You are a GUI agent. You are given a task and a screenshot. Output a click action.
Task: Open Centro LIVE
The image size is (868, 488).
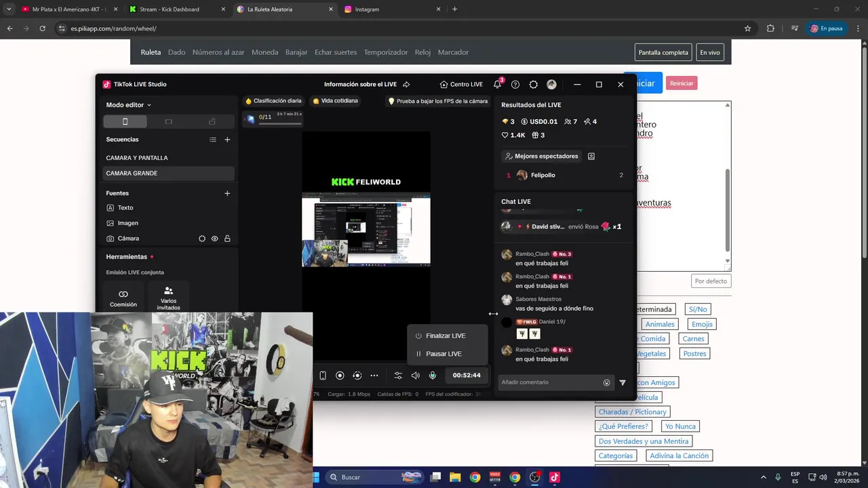pyautogui.click(x=461, y=85)
